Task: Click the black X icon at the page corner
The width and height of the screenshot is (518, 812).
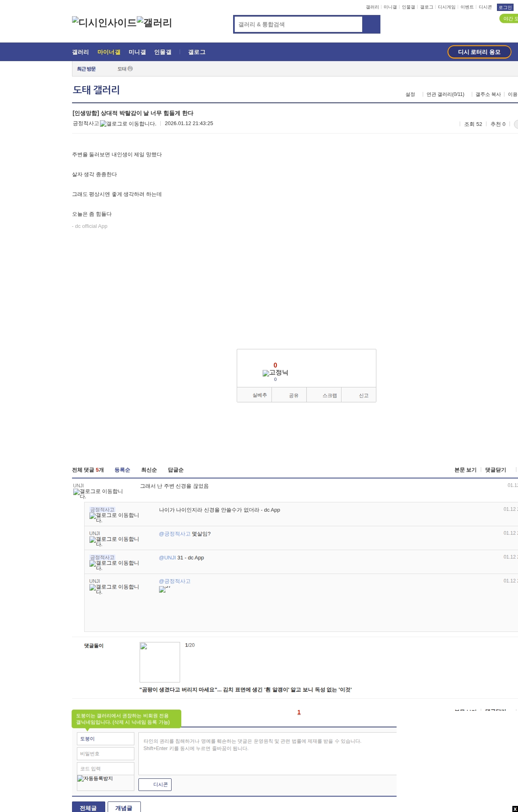Action: 515,809
